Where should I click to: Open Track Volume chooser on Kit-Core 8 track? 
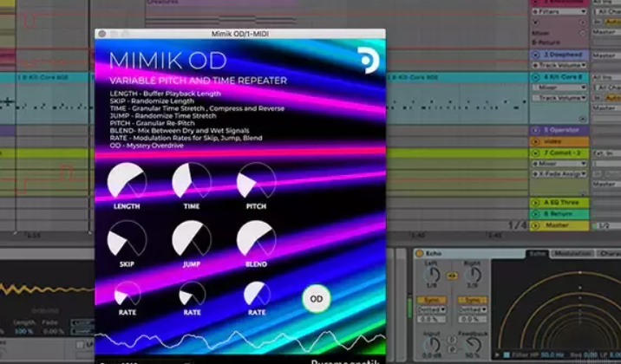[x=559, y=98]
